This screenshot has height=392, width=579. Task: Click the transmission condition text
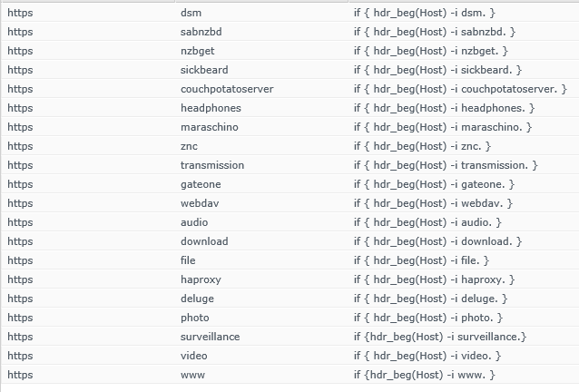tap(446, 165)
